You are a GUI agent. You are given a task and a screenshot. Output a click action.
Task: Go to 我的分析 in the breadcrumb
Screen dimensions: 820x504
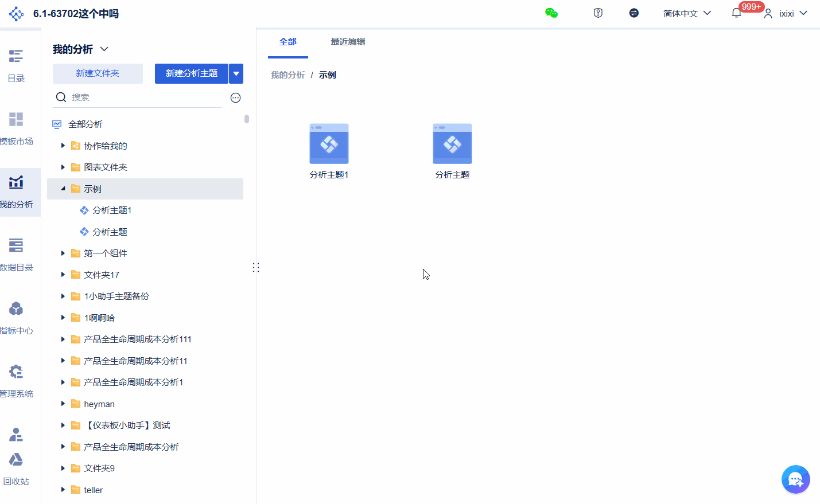[x=287, y=75]
